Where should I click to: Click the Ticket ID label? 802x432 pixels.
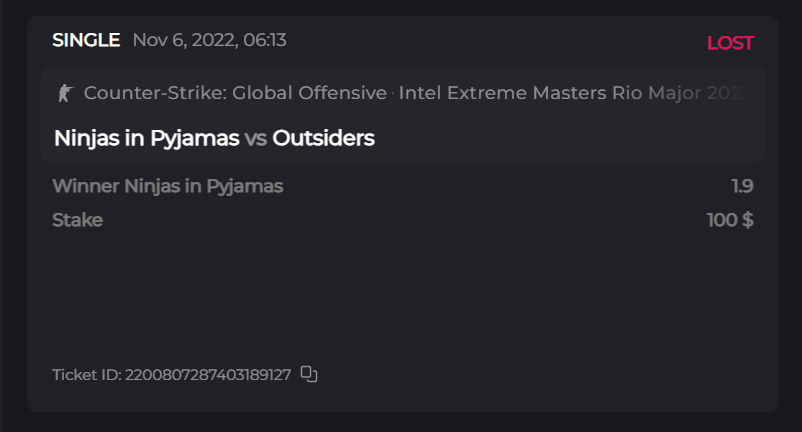[x=86, y=375]
